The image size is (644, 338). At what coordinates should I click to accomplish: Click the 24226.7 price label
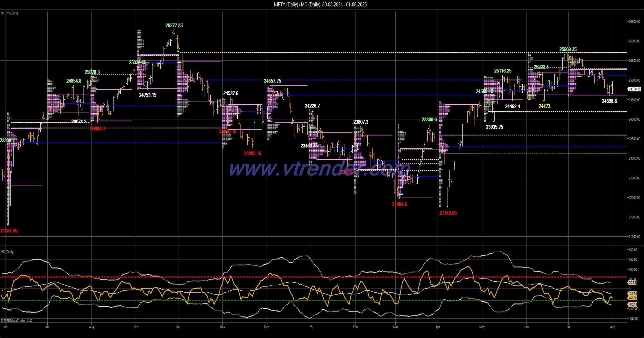tap(312, 106)
